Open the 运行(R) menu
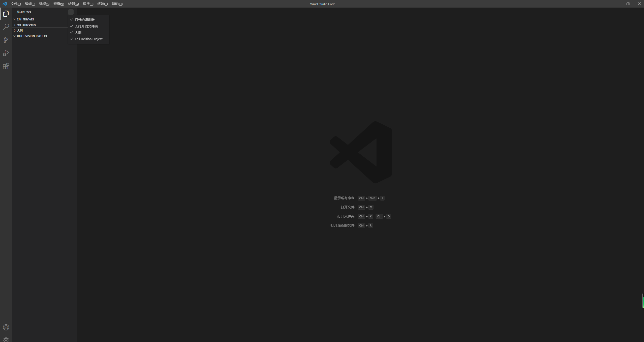Screen dimensions: 644x342 tap(88, 4)
